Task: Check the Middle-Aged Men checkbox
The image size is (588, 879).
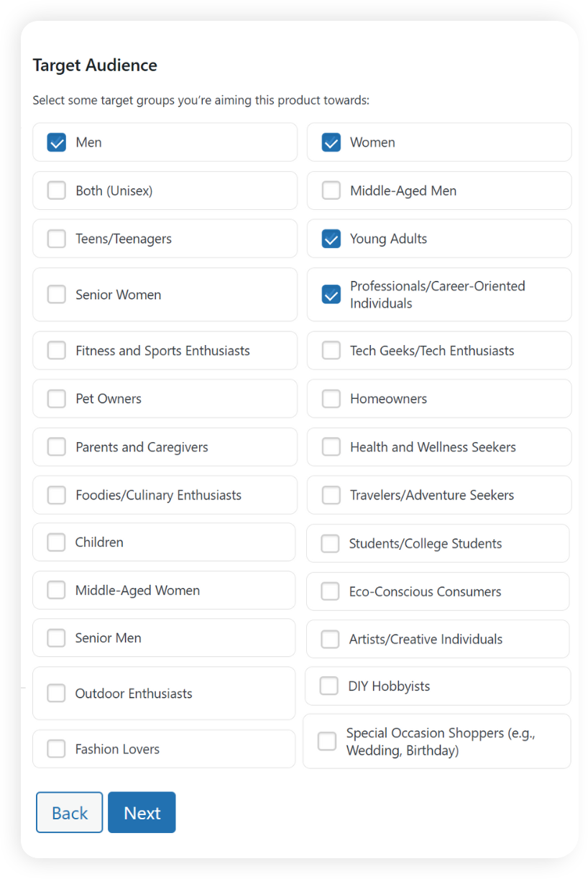Action: 331,190
